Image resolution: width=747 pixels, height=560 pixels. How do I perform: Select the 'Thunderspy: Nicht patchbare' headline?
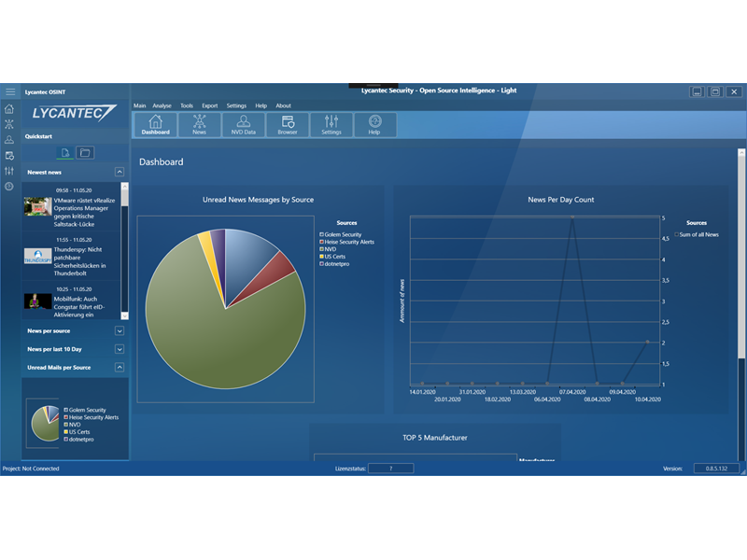79,261
